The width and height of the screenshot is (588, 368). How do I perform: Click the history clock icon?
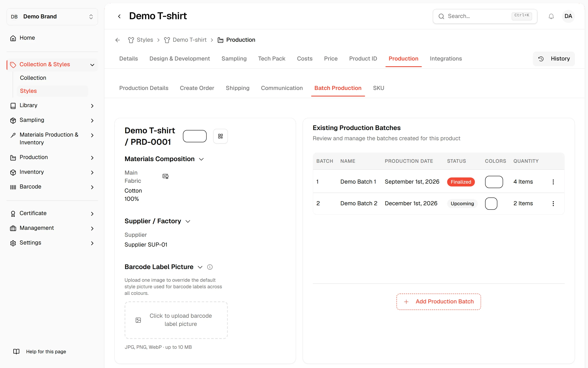(x=541, y=59)
